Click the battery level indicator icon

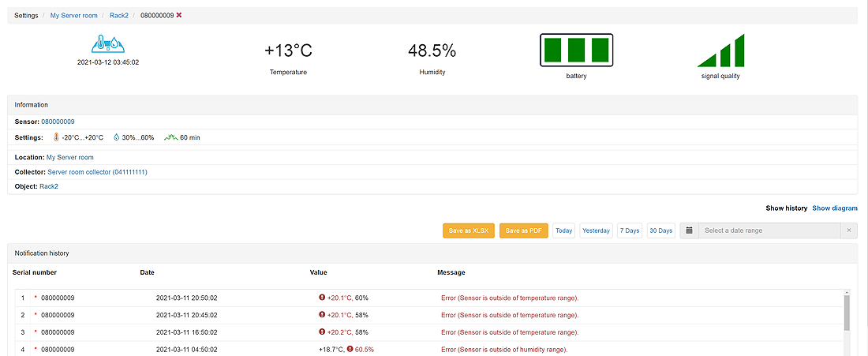tap(576, 50)
